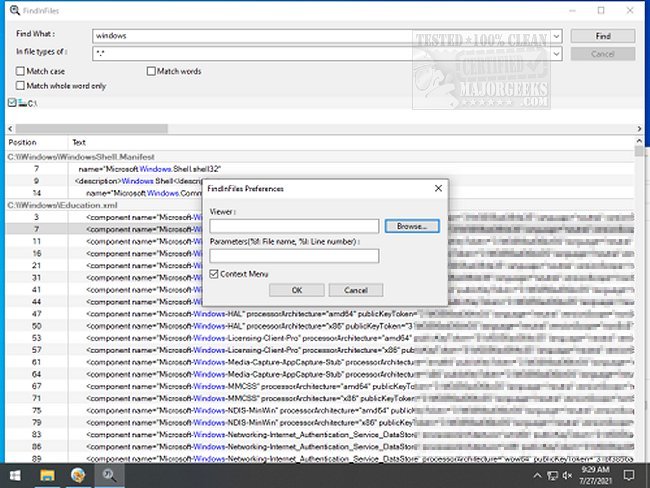Select result line 67 Microsoft-Windows-MMCSS
Image resolution: width=650 pixels, height=488 pixels.
click(x=320, y=386)
